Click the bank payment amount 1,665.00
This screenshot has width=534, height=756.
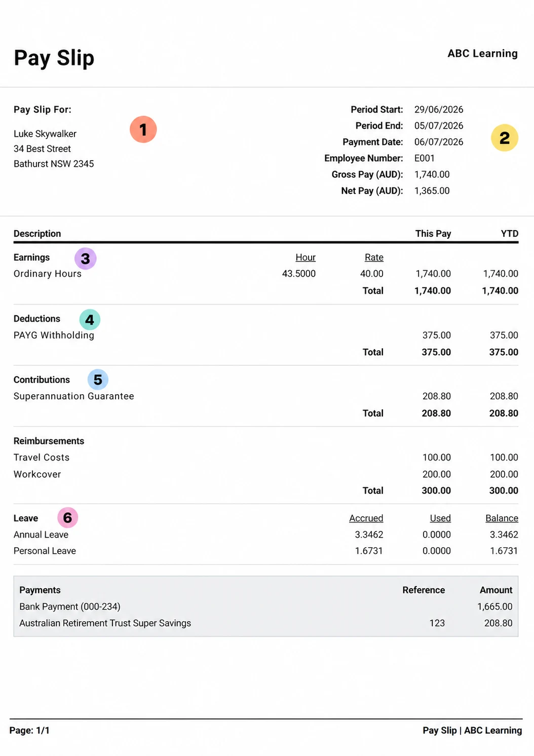[495, 607]
